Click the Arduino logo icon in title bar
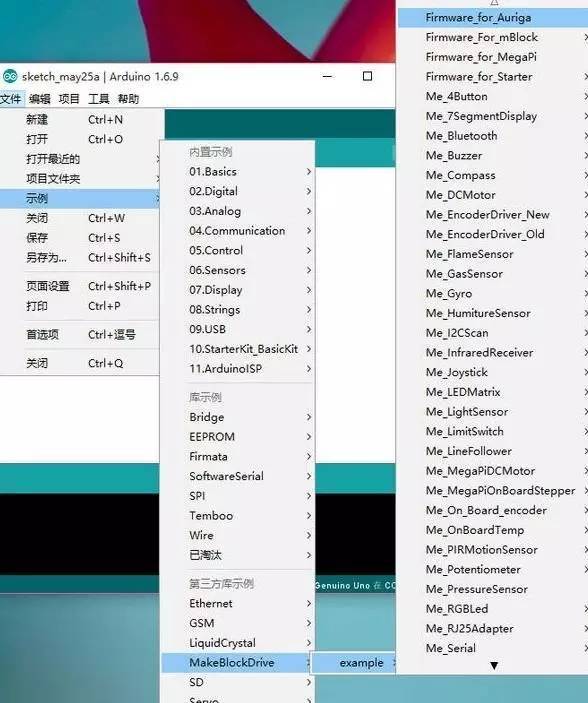This screenshot has height=703, width=588. (x=9, y=77)
